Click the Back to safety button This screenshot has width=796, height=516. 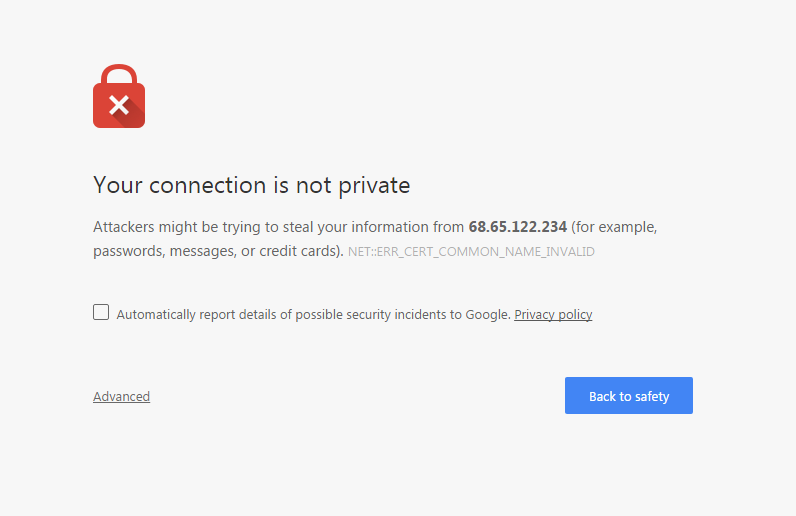tap(628, 396)
